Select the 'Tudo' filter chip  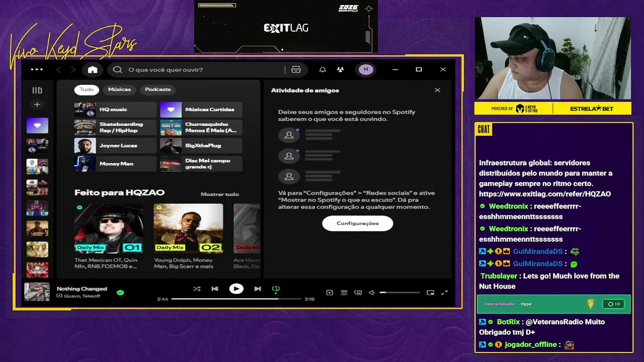[x=87, y=89]
